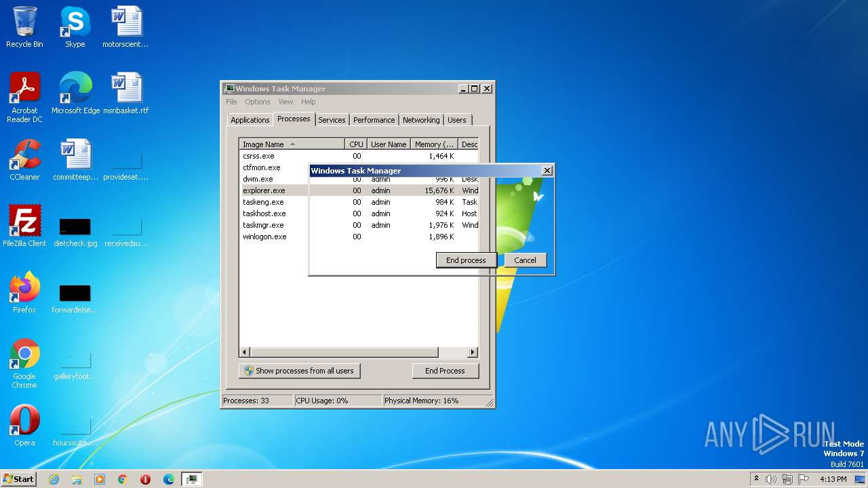The height and width of the screenshot is (488, 868).
Task: Open the motorscient Word document icon
Action: 125,27
